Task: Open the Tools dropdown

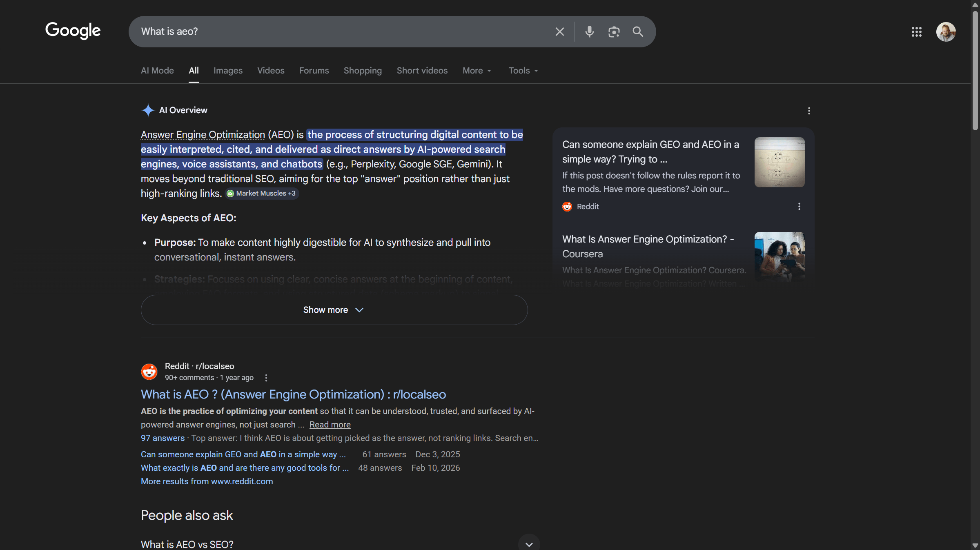Action: pyautogui.click(x=523, y=70)
